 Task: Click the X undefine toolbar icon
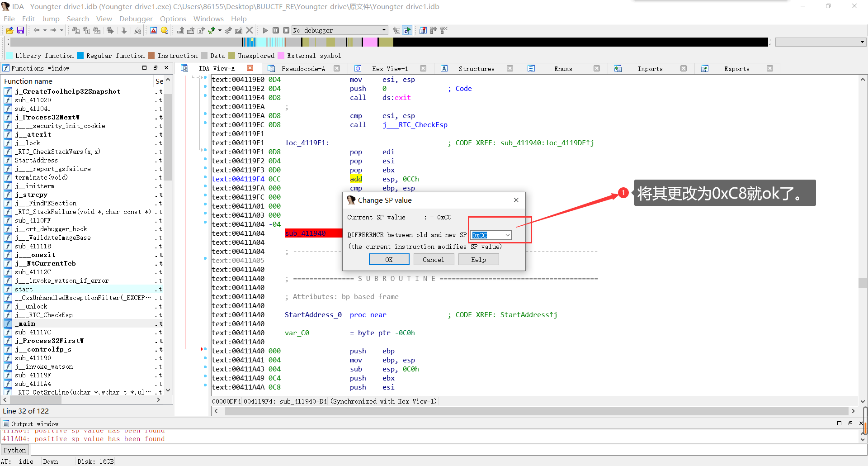click(250, 30)
